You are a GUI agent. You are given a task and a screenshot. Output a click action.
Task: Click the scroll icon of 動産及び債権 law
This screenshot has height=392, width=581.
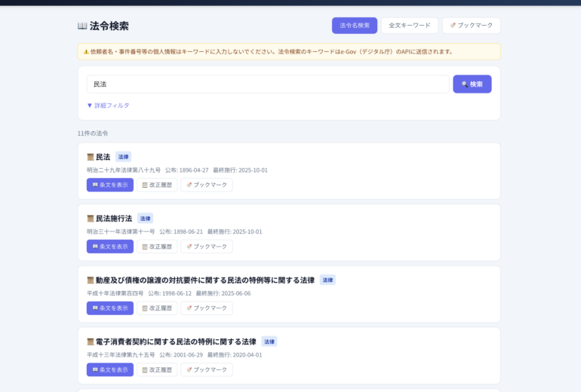[91, 280]
